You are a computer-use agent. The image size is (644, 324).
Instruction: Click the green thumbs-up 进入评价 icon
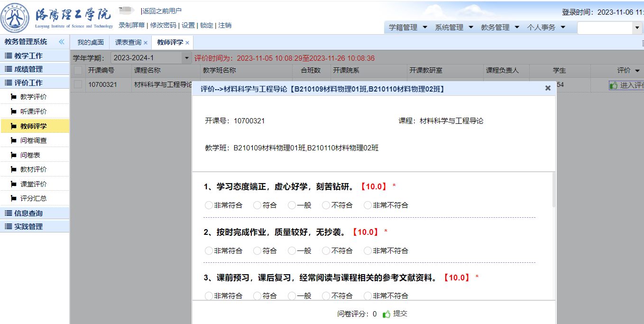pos(614,85)
